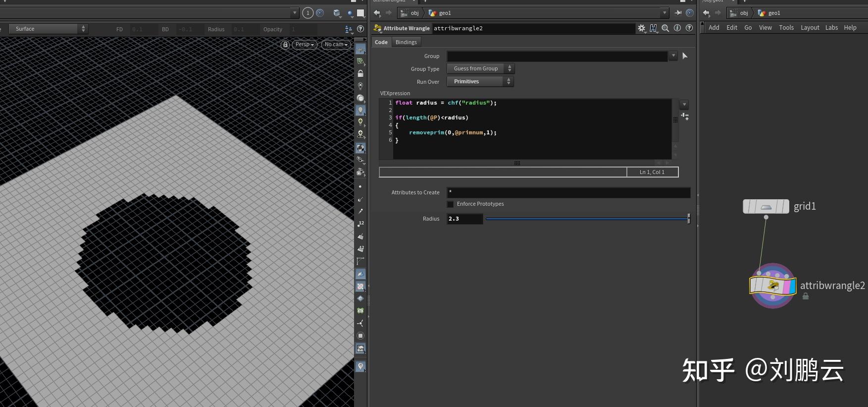Screen dimensions: 868x407
Task: Open the Group Type dropdown
Action: [x=480, y=68]
